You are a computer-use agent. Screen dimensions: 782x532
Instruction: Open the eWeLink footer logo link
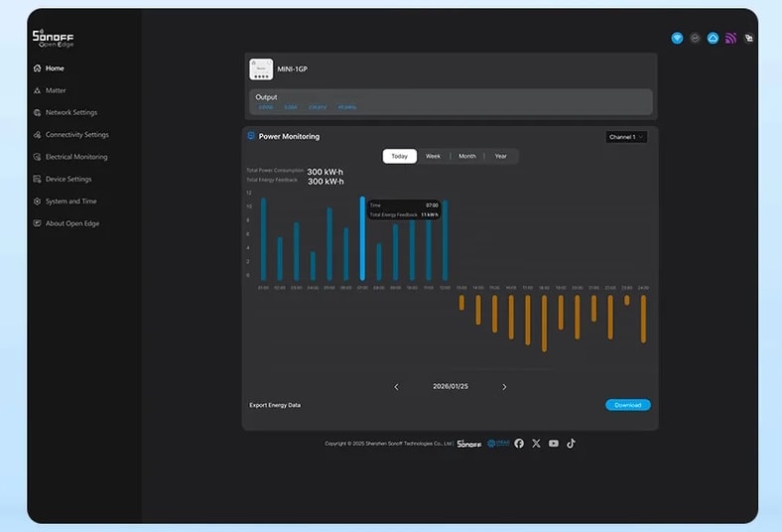[x=498, y=443]
